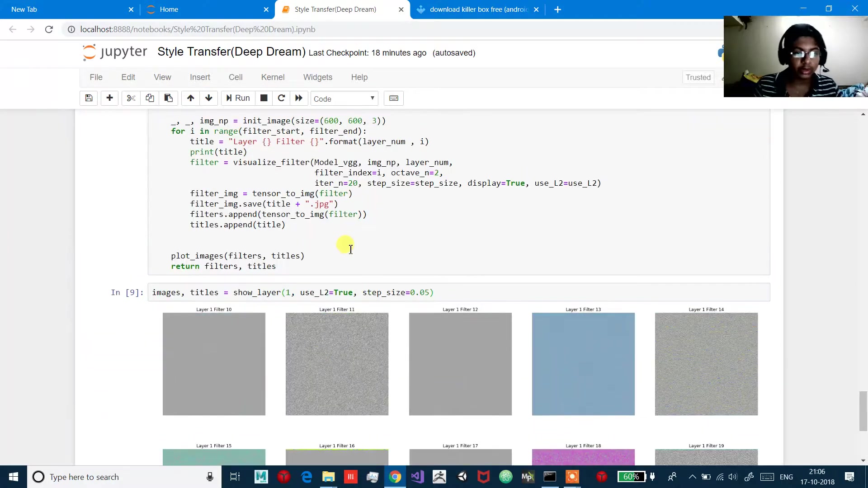Restart kernel and re-run all with fast-forward icon
The height and width of the screenshot is (488, 868).
tap(299, 98)
